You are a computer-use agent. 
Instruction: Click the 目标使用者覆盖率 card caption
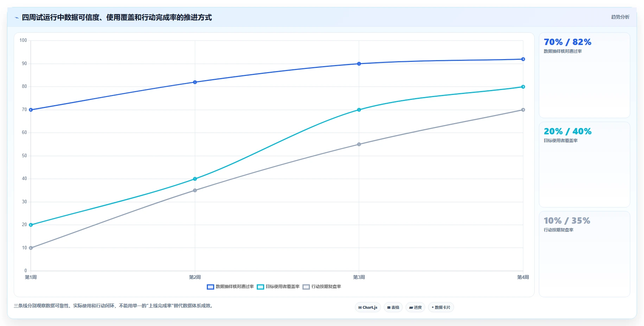click(x=561, y=141)
